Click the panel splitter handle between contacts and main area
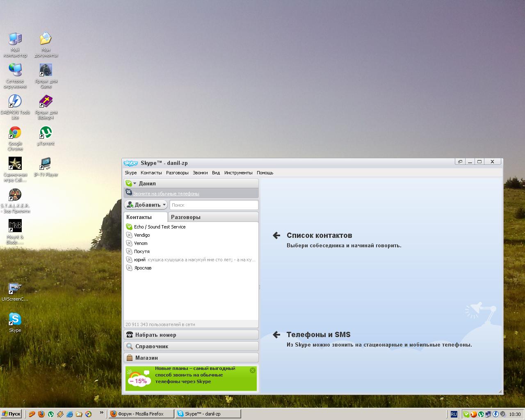Viewport: 525px width, 420px height. [x=260, y=287]
